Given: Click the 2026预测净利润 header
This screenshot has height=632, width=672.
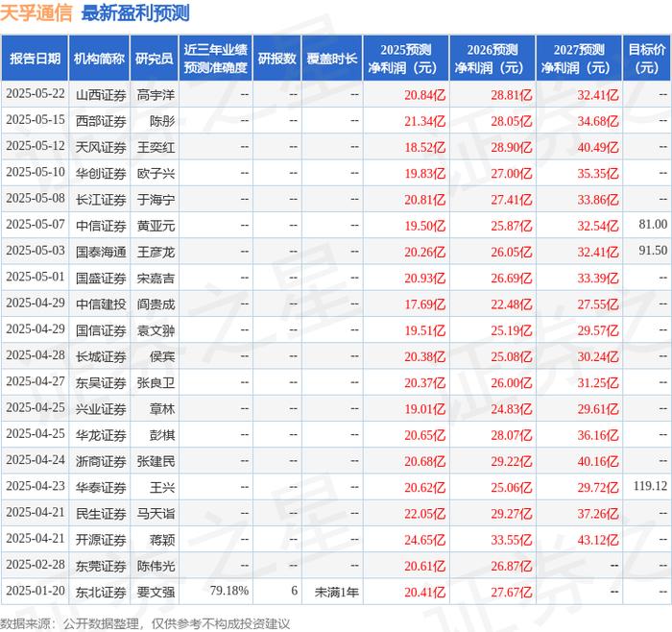Looking at the screenshot, I should click(x=492, y=59).
